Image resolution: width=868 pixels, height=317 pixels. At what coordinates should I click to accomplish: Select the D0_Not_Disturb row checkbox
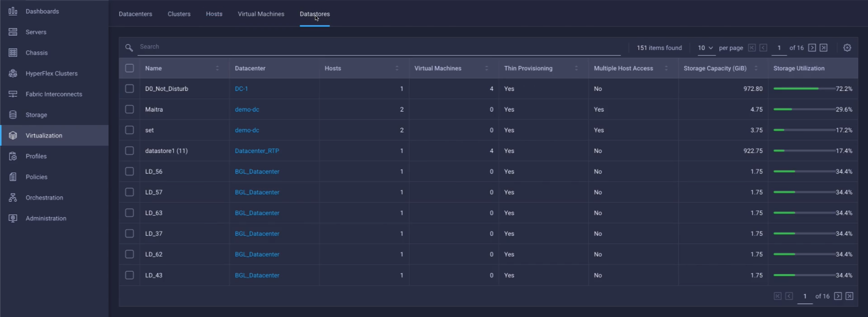(130, 88)
